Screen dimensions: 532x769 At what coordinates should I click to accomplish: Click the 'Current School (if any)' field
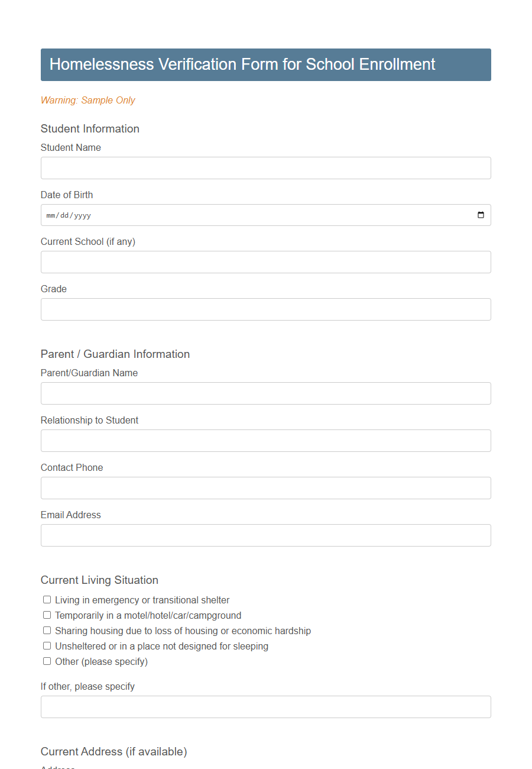pyautogui.click(x=265, y=262)
